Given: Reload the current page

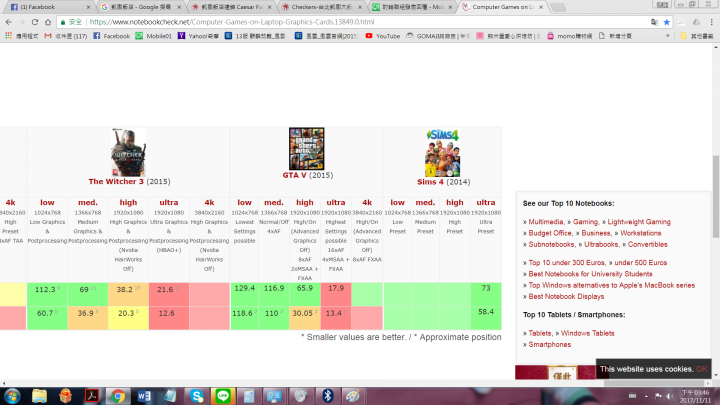Looking at the screenshot, I should (35, 22).
